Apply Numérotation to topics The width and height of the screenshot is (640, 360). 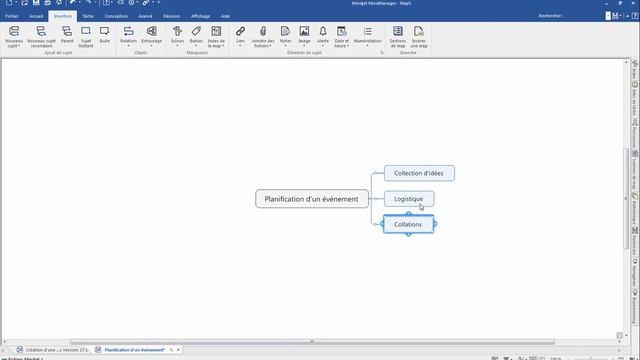pos(367,35)
